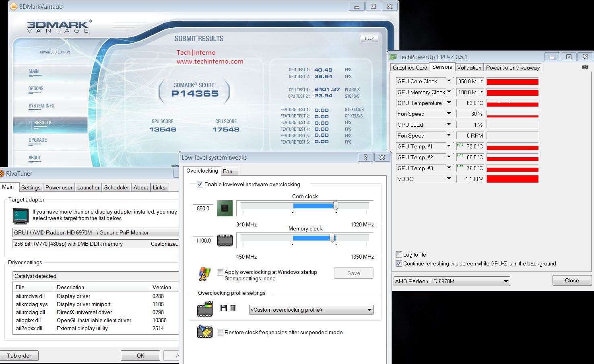
Task: Toggle Restore clock frequencies after suspended mode
Action: click(x=220, y=332)
